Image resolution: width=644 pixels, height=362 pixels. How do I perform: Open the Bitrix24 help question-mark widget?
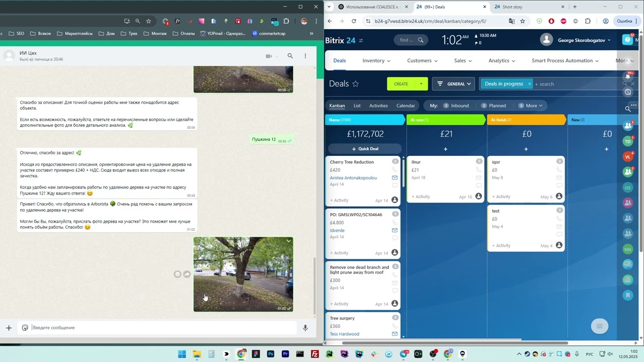coord(627,39)
